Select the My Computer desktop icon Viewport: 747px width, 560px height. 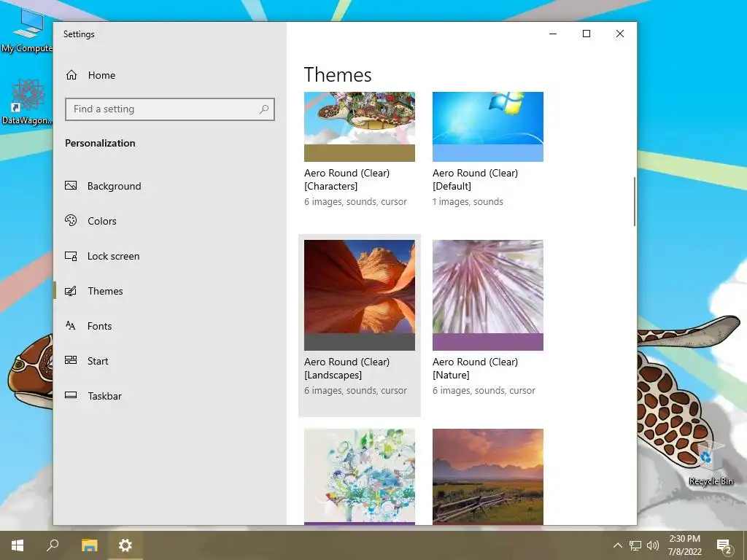click(x=27, y=30)
